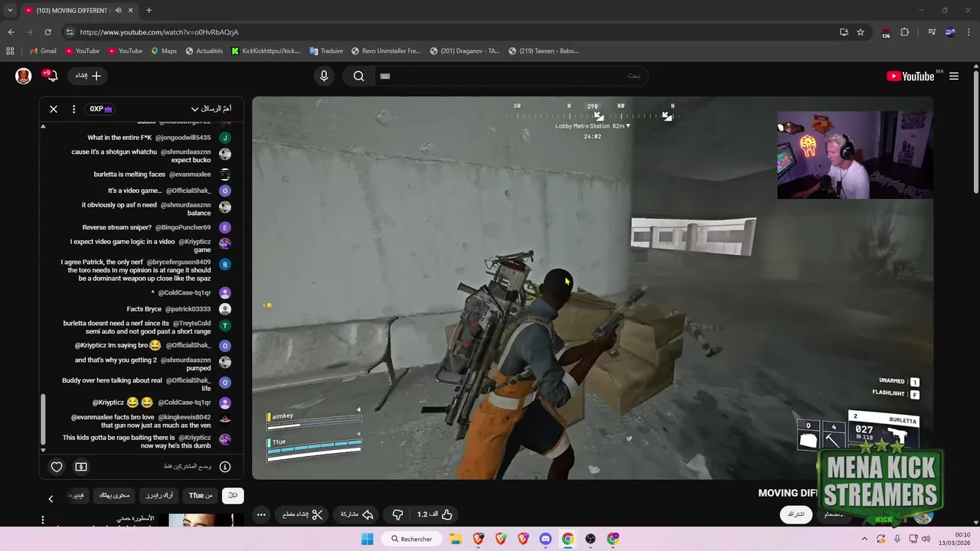Open the YouTube hamburger guide menu

(954, 76)
